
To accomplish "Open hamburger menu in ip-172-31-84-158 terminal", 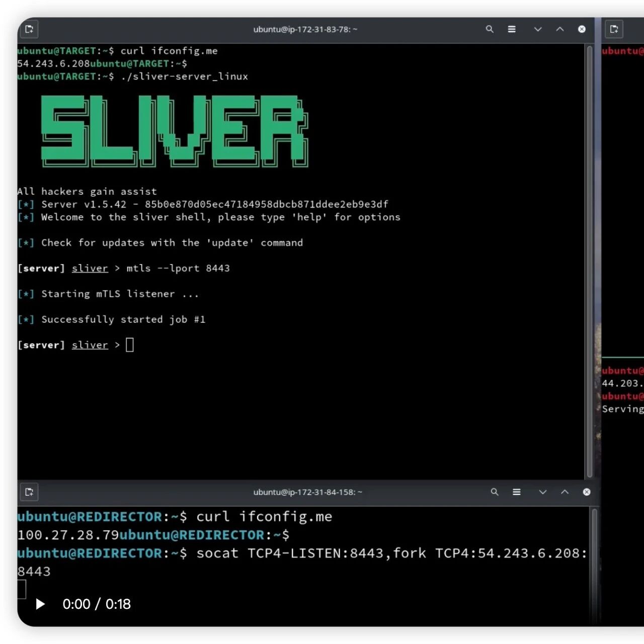I will click(x=517, y=492).
